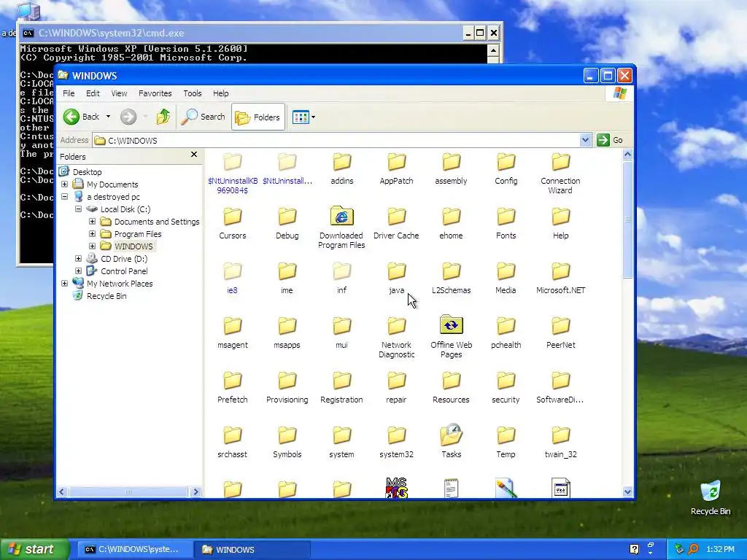Select Local Disk (C:) in tree
This screenshot has width=747, height=560.
point(125,209)
